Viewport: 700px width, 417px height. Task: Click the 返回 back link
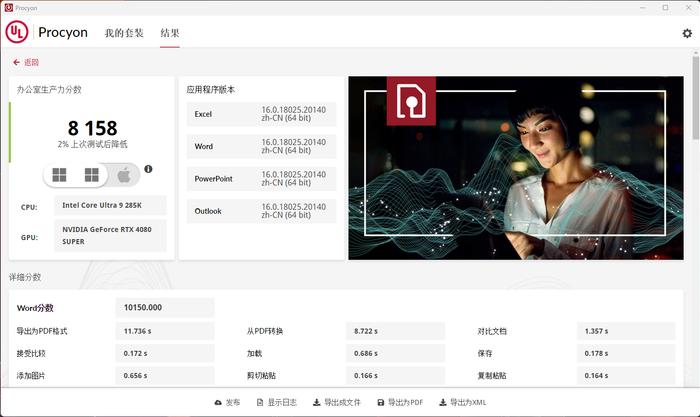(x=31, y=63)
